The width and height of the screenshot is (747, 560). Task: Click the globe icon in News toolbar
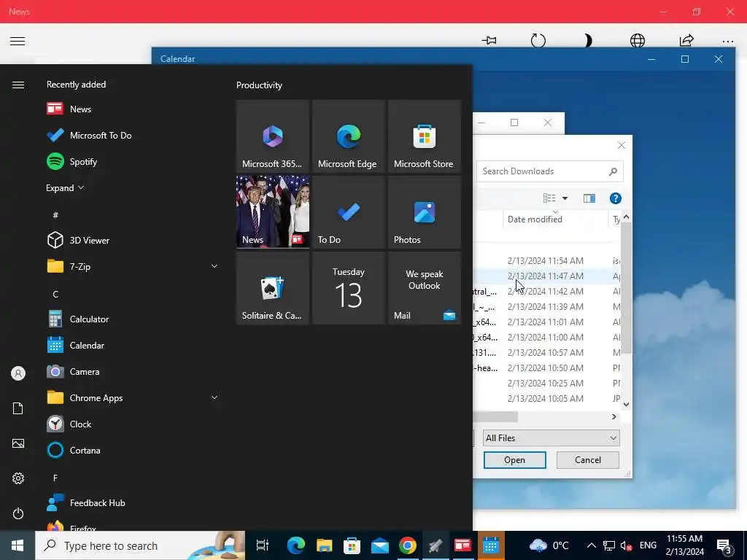click(x=638, y=41)
